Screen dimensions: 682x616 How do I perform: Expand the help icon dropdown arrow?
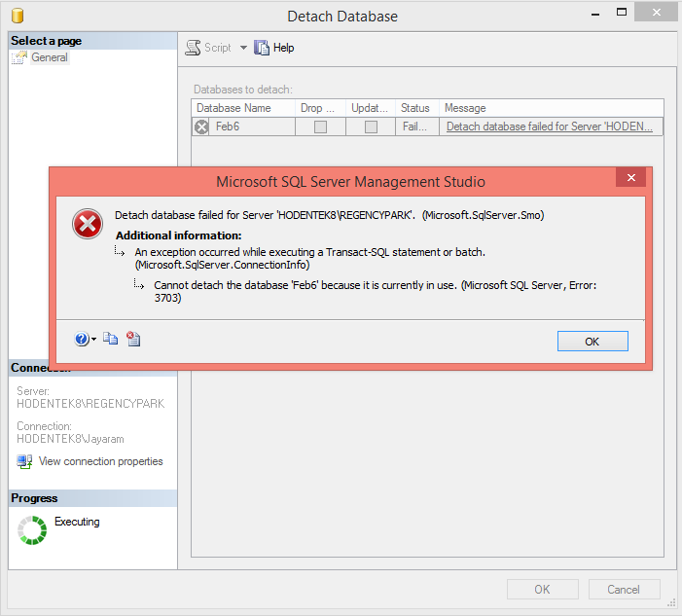(x=94, y=339)
